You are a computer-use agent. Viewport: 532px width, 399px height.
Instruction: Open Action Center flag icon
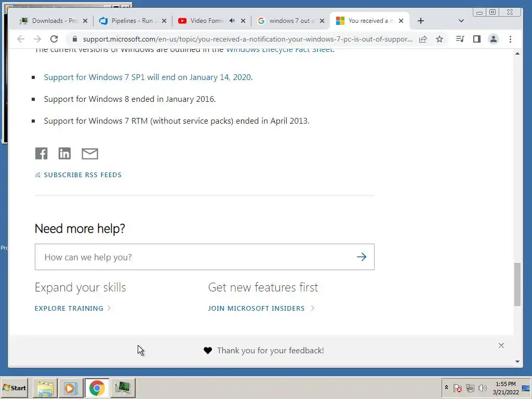pyautogui.click(x=457, y=388)
